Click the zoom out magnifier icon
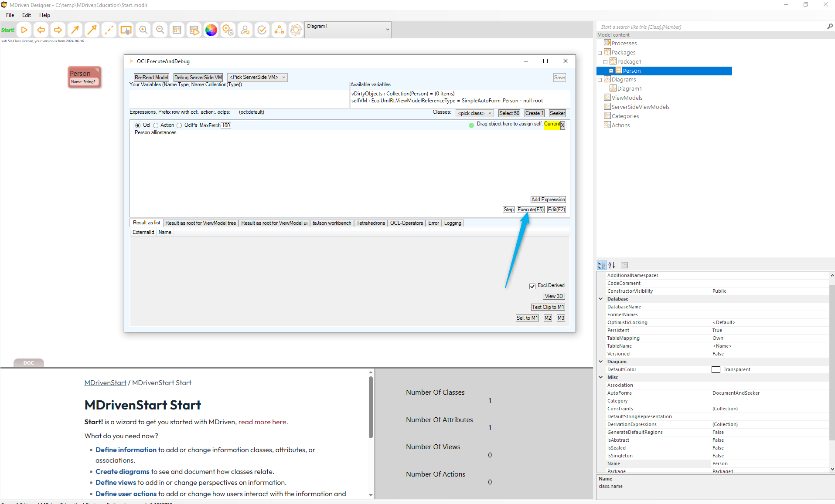The width and height of the screenshot is (835, 504). coord(160,30)
